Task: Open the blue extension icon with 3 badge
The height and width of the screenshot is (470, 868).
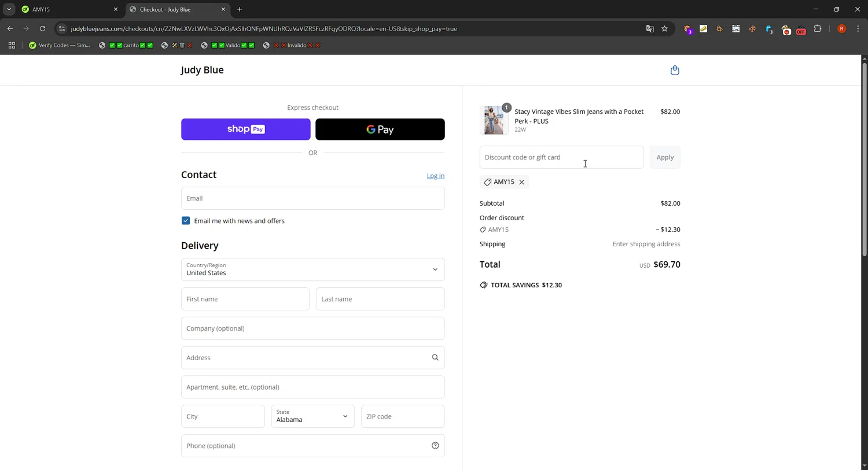Action: [769, 29]
